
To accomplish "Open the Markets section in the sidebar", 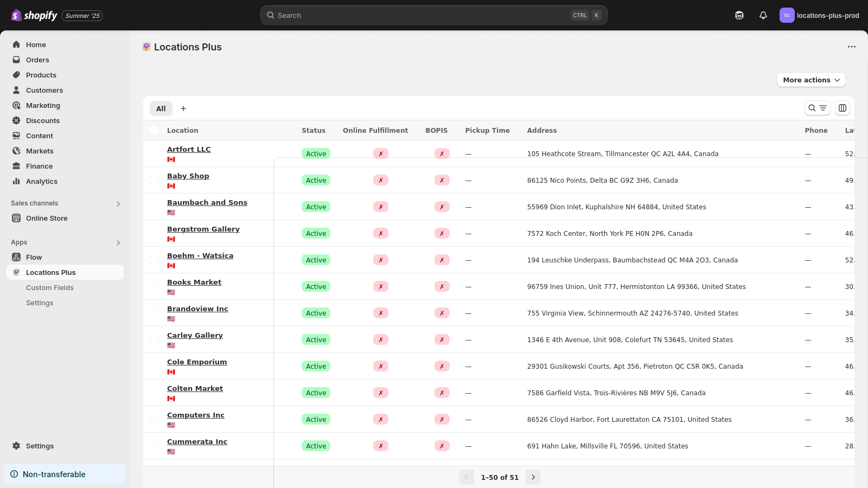I will [40, 151].
